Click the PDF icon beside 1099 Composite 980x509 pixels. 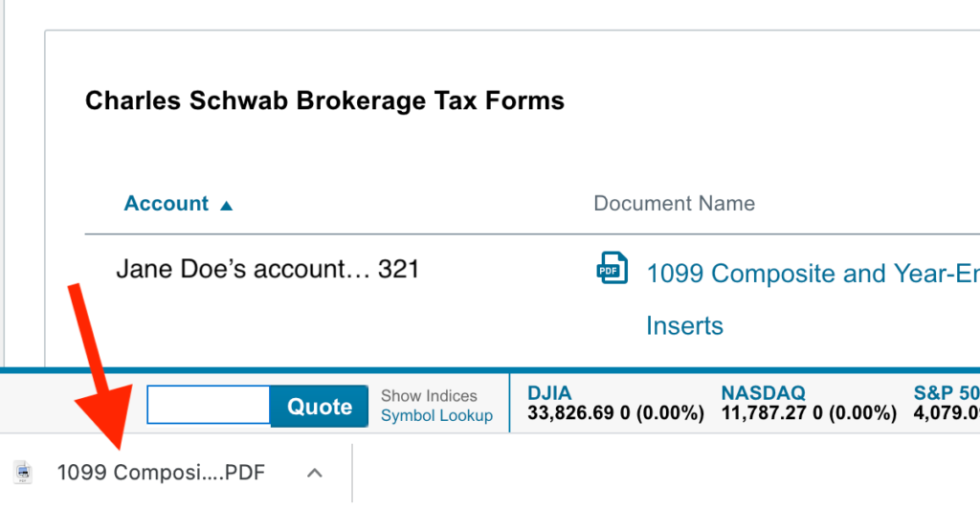coord(612,269)
